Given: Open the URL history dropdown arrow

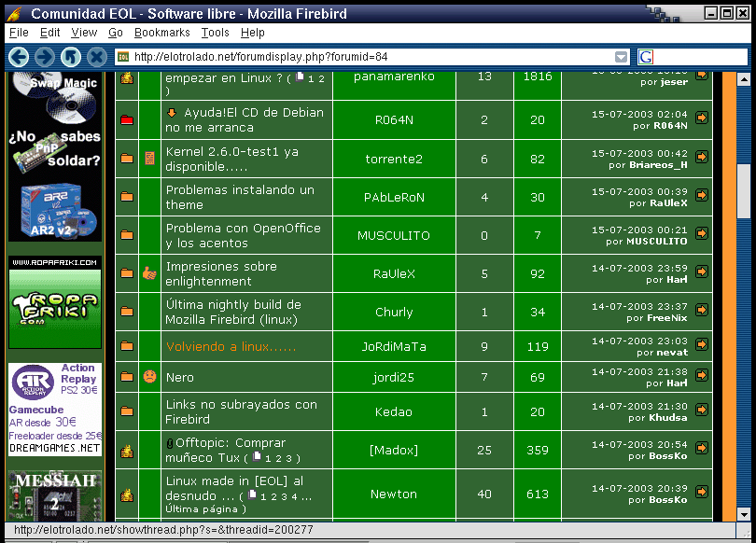Looking at the screenshot, I should click(x=622, y=57).
